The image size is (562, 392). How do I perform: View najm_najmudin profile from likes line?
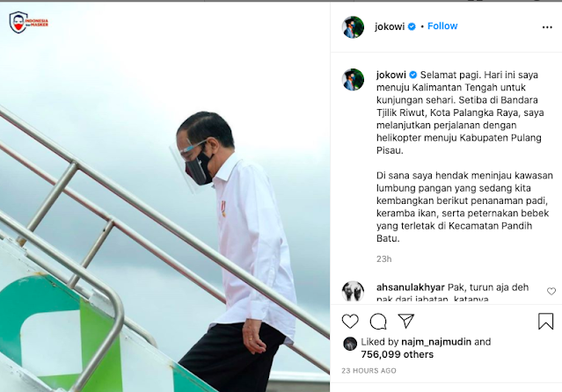pos(436,342)
